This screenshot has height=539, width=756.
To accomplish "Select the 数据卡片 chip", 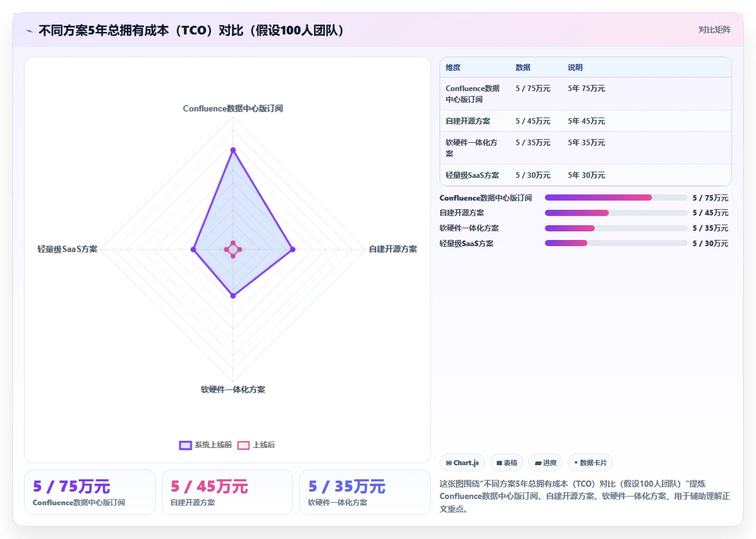I will pyautogui.click(x=590, y=463).
